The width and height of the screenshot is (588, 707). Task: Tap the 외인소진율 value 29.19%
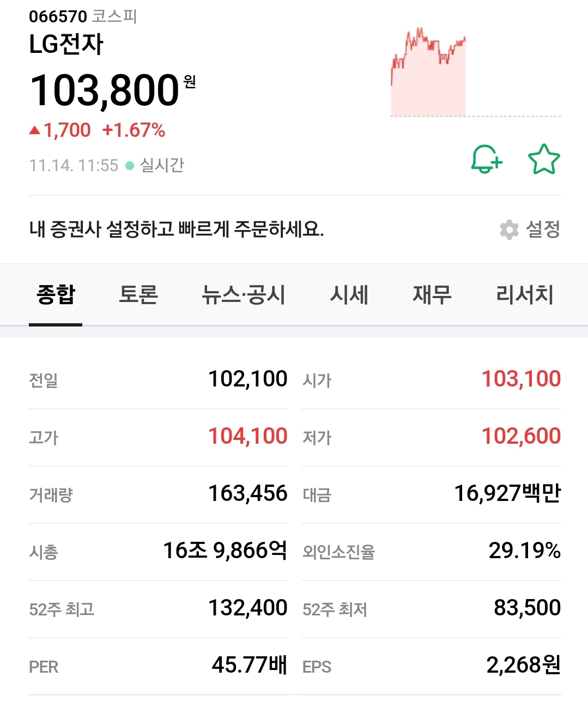pos(524,551)
